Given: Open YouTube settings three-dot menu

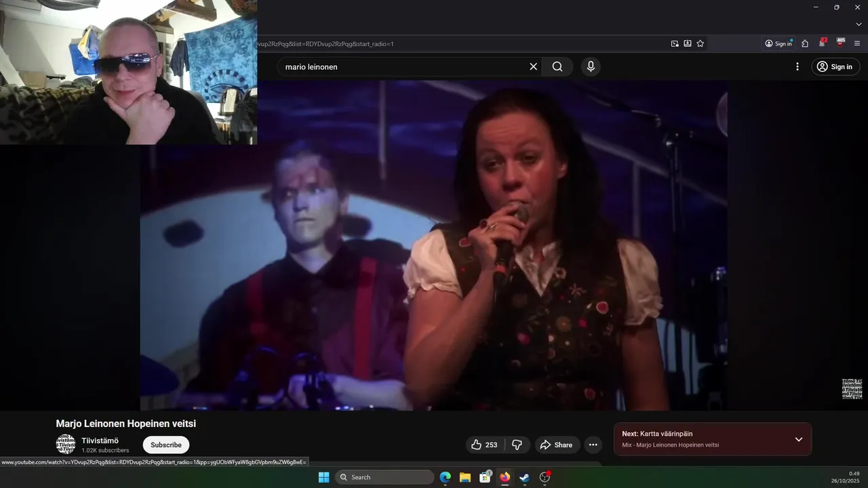Looking at the screenshot, I should (797, 66).
